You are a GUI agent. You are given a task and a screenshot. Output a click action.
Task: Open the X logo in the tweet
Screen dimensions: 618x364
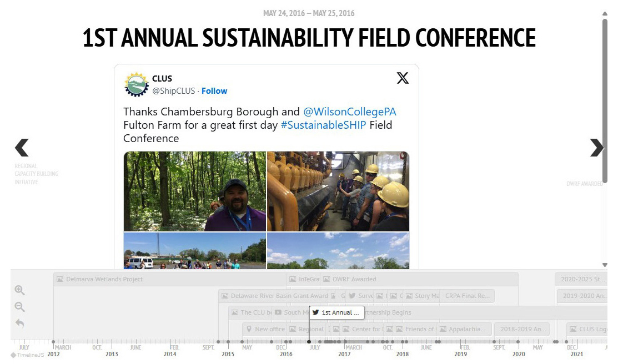403,78
